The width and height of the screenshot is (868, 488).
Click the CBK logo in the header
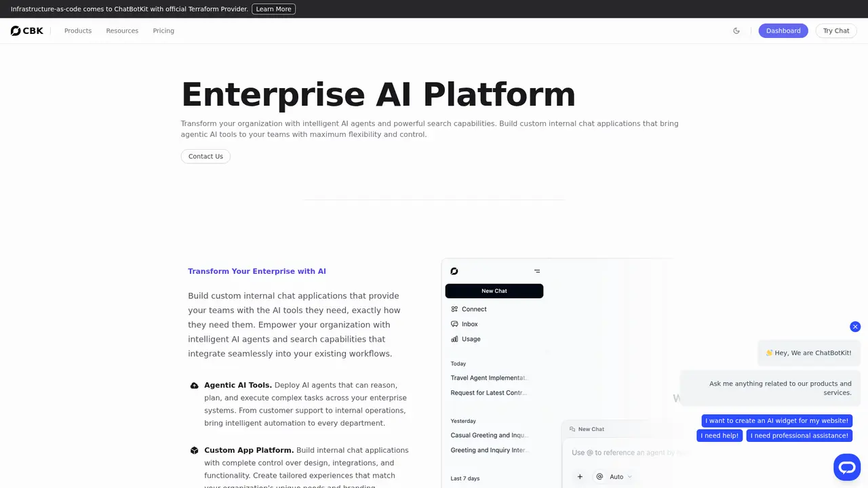tap(27, 30)
